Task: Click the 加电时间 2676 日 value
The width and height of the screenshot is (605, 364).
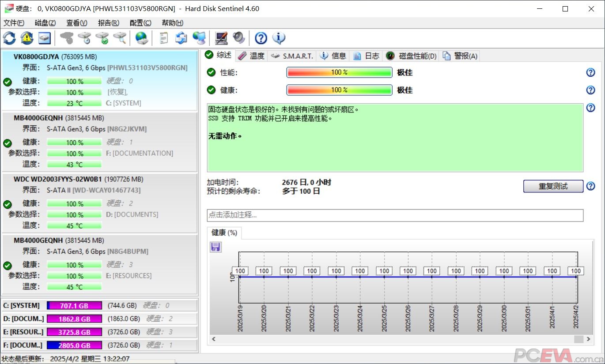Action: coord(306,182)
